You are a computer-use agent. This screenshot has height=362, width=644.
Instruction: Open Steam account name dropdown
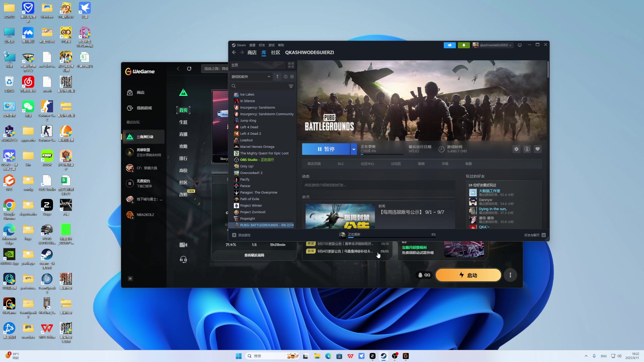coord(495,45)
